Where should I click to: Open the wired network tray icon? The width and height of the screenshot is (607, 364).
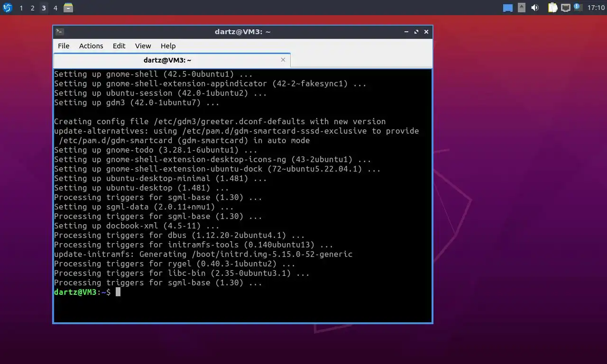pyautogui.click(x=565, y=8)
